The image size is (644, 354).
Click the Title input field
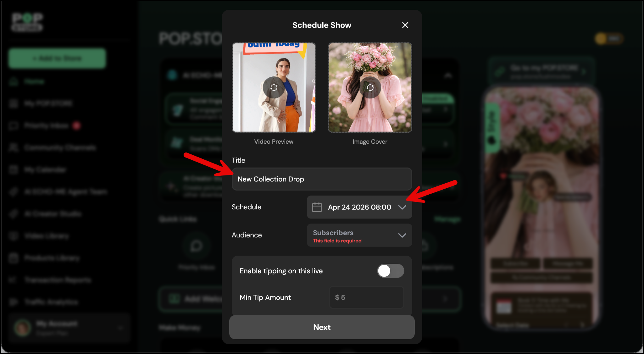pos(322,179)
